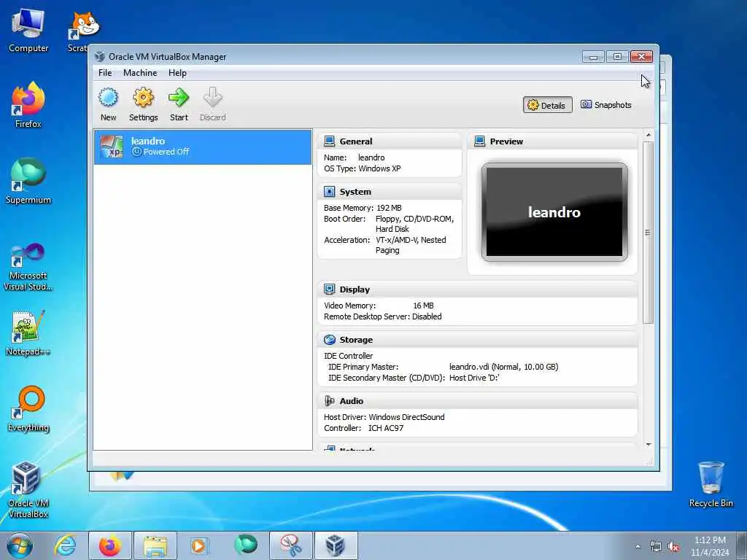The width and height of the screenshot is (747, 560).
Task: Switch to Snapshots view
Action: (x=606, y=105)
